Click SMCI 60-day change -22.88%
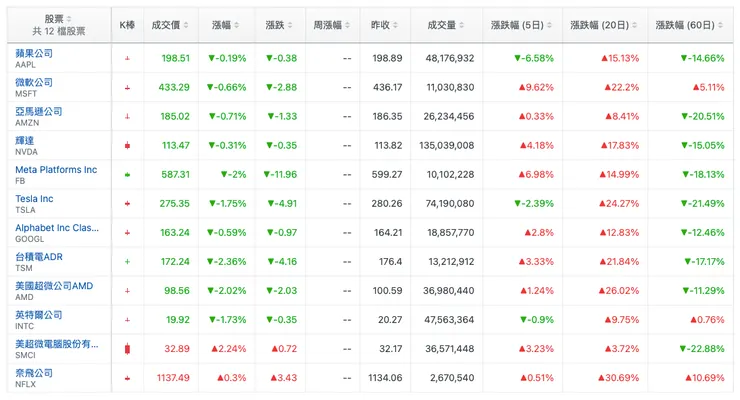This screenshot has width=740, height=400. point(702,349)
